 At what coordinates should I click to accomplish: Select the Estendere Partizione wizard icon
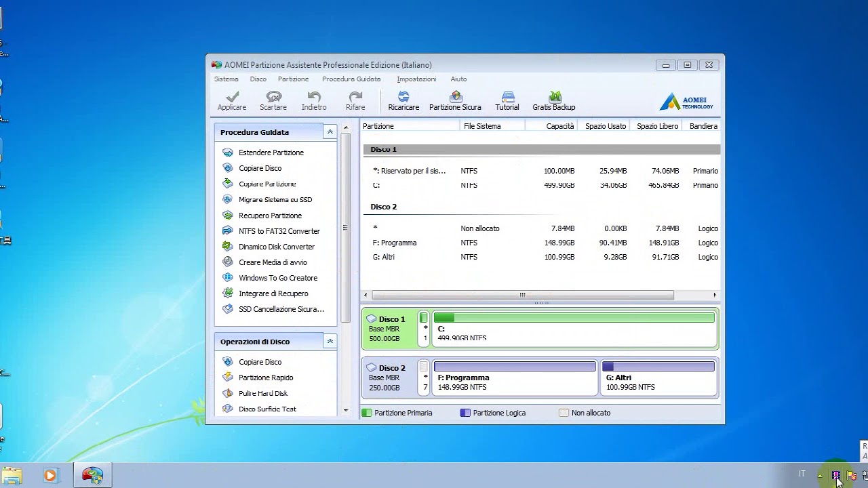(x=228, y=152)
